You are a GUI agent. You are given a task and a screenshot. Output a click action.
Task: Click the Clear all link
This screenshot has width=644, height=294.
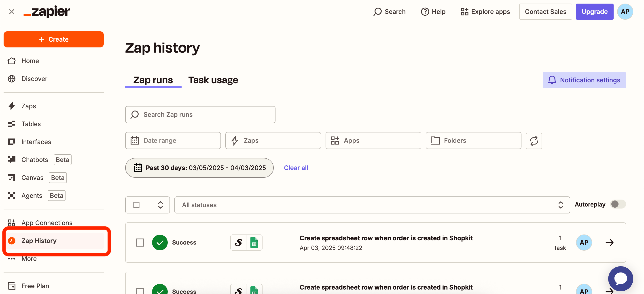296,168
